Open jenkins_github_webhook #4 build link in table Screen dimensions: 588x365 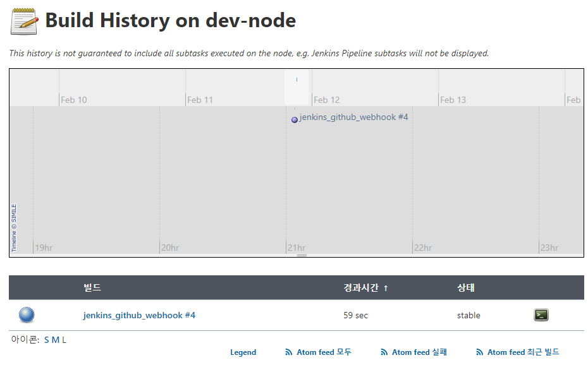pos(139,315)
